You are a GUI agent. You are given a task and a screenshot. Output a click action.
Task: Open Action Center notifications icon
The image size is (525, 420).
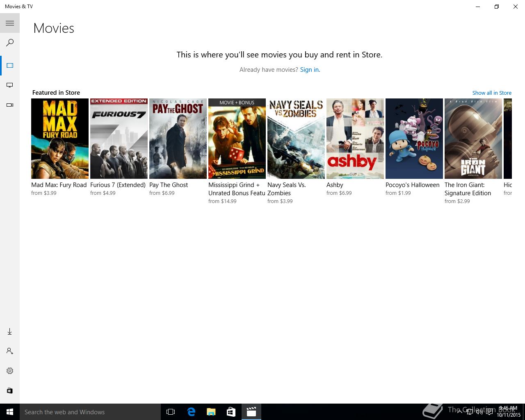click(489, 412)
